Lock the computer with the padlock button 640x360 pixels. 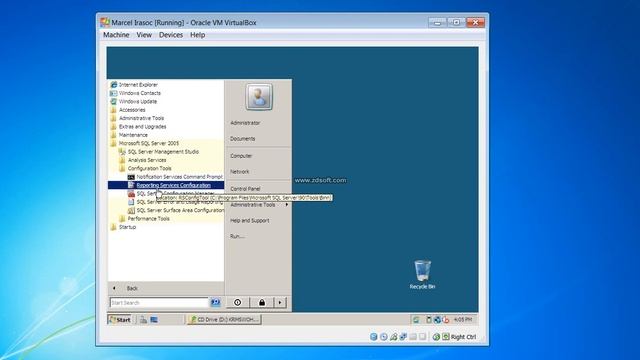pos(262,302)
